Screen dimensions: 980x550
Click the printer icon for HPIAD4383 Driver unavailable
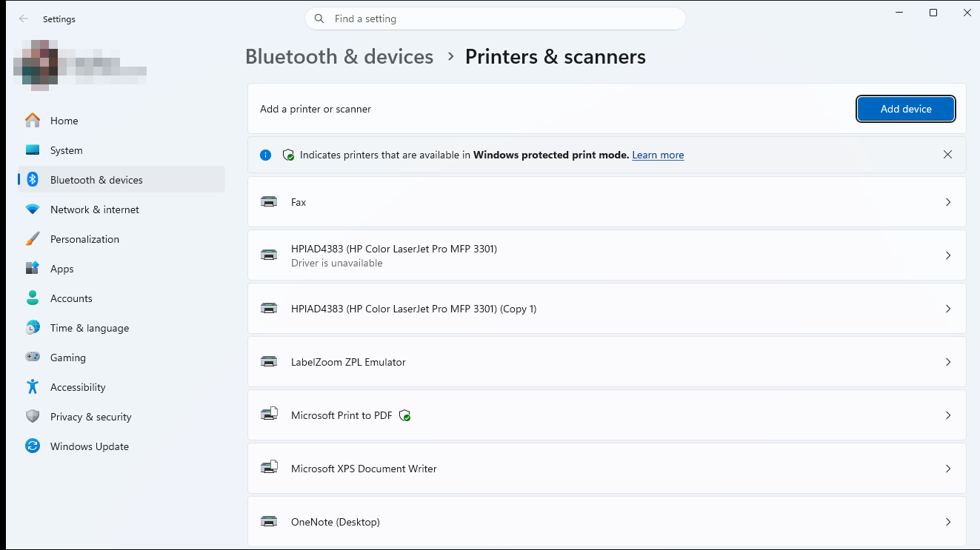tap(270, 255)
